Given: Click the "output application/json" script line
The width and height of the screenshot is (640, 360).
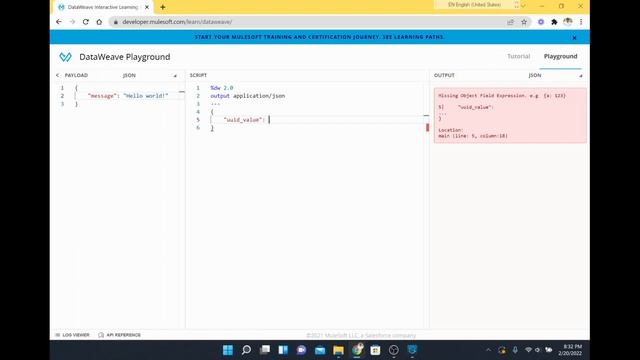Looking at the screenshot, I should [x=248, y=96].
